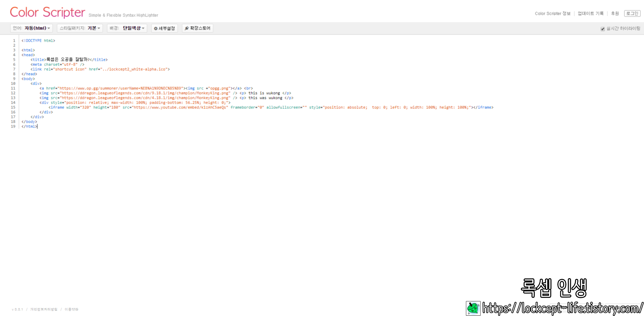
Task: Open 개인정보처리방침 footer link
Action: (x=44, y=309)
